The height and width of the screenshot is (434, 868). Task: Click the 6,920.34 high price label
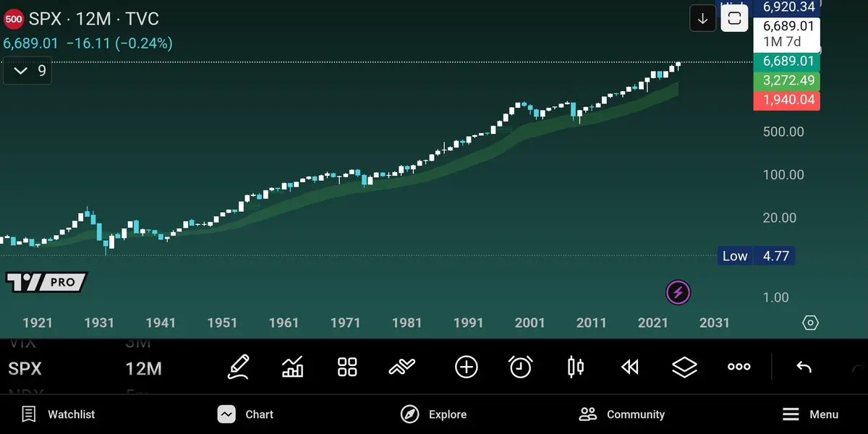tap(788, 7)
